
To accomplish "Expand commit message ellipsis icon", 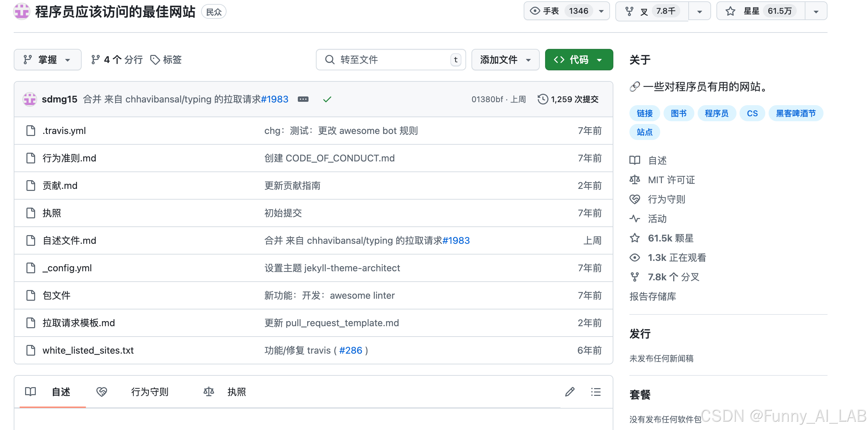I will tap(303, 99).
